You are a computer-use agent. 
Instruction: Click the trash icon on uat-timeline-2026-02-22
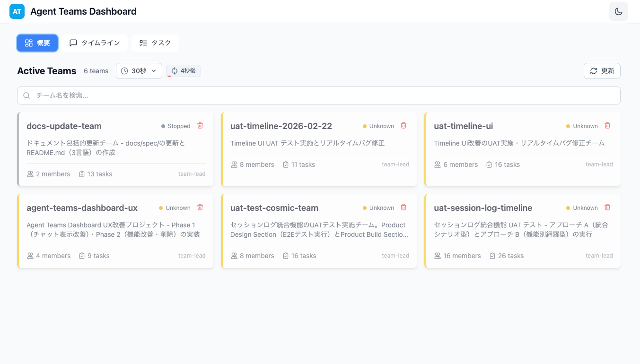[x=403, y=125]
